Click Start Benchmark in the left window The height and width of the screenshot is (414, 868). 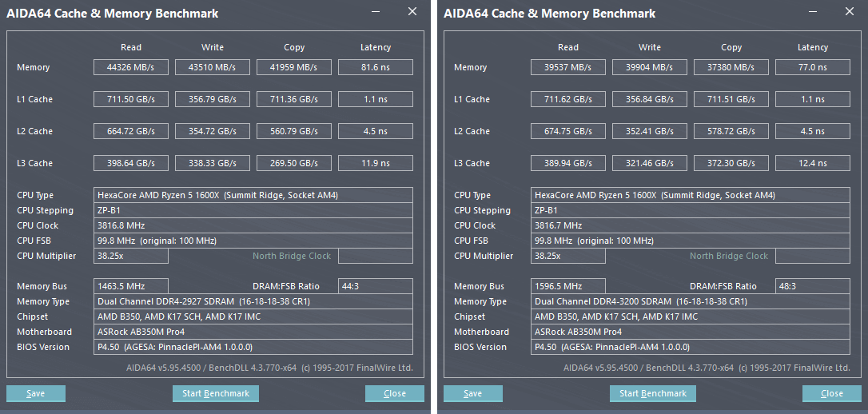(x=216, y=393)
